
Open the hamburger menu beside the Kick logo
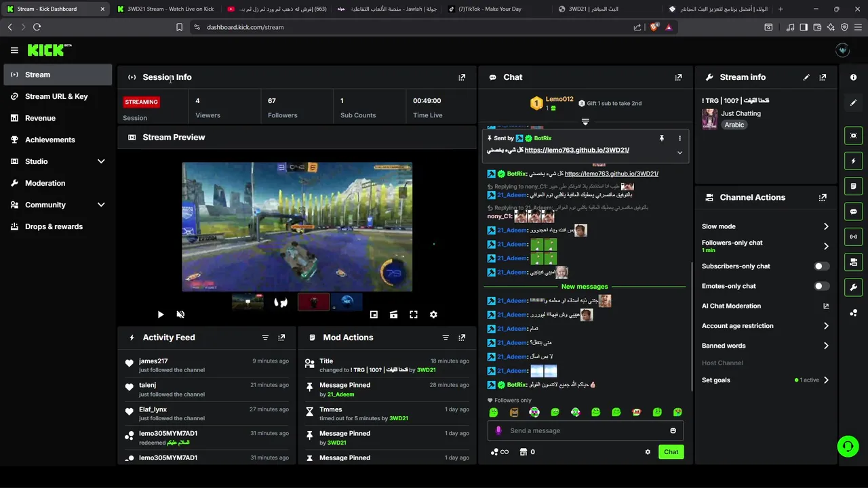(x=14, y=50)
